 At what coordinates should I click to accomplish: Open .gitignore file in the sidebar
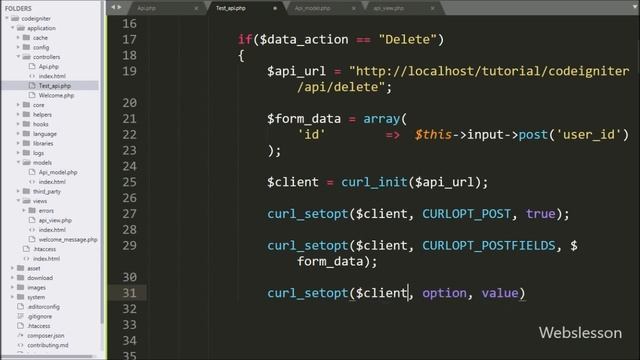tap(40, 316)
